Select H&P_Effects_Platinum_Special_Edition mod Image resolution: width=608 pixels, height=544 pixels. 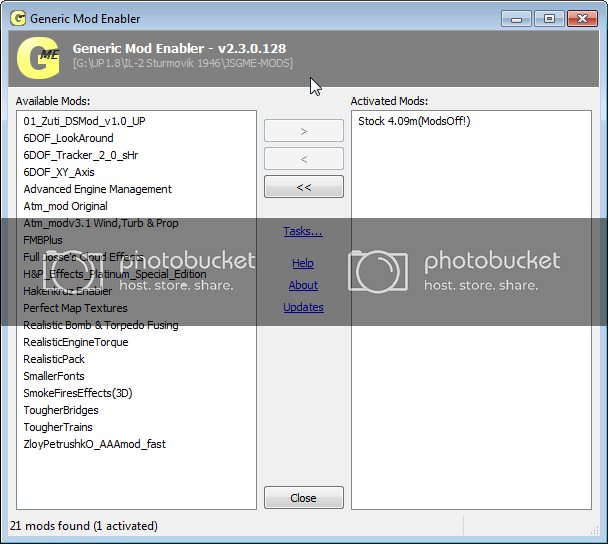point(114,274)
